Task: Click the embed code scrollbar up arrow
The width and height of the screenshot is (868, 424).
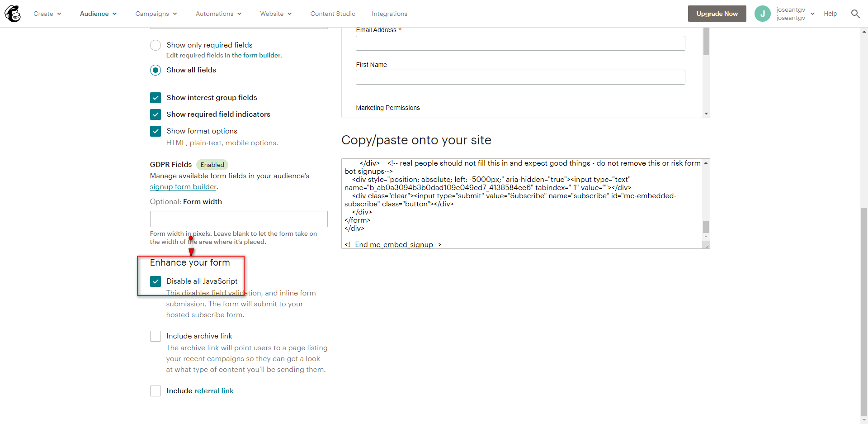Action: tap(706, 163)
